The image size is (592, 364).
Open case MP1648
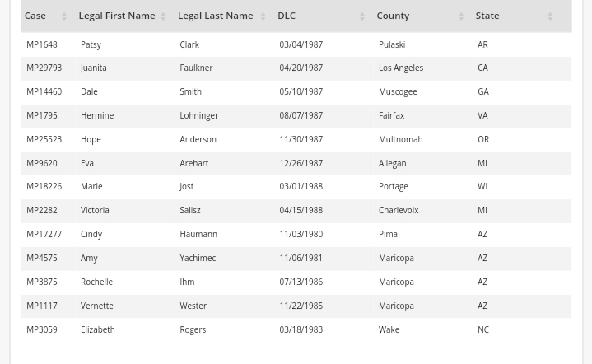point(41,44)
